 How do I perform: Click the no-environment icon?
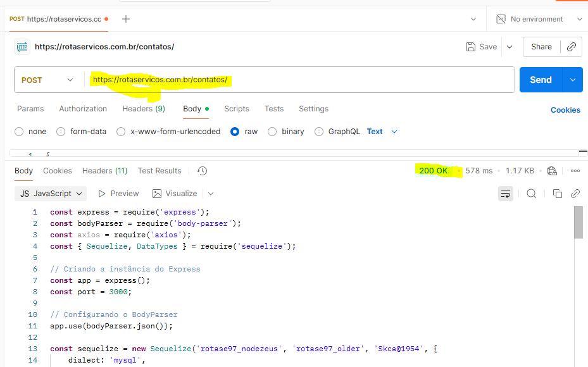click(x=501, y=19)
